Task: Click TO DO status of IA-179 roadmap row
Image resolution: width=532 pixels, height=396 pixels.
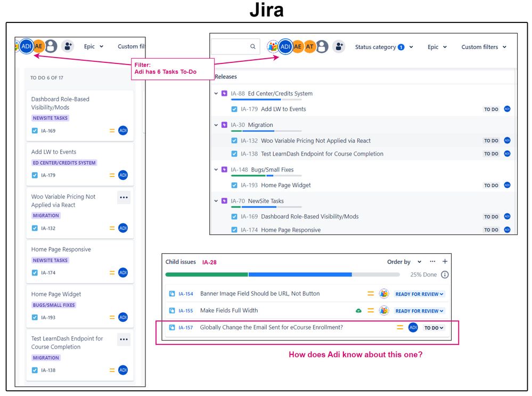Action: coord(491,109)
